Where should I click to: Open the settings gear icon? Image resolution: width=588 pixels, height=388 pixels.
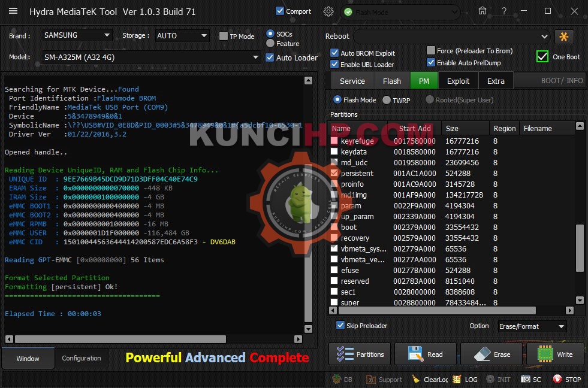328,11
